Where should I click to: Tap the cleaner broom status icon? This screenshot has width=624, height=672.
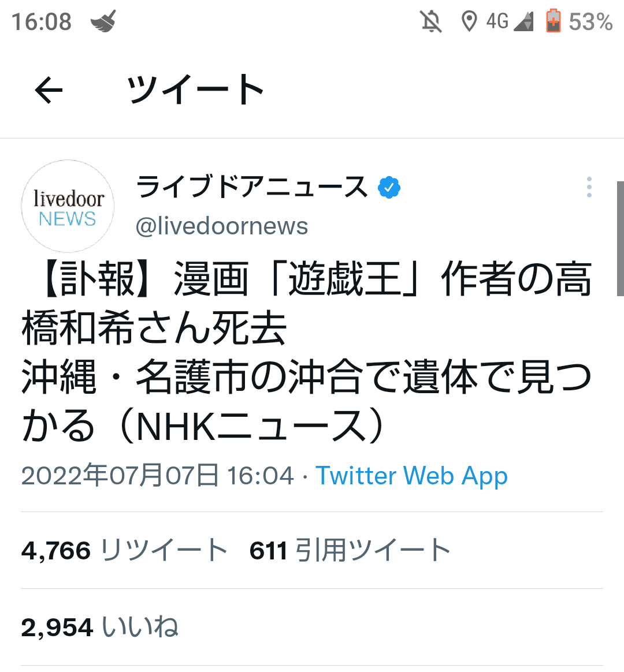(x=103, y=22)
